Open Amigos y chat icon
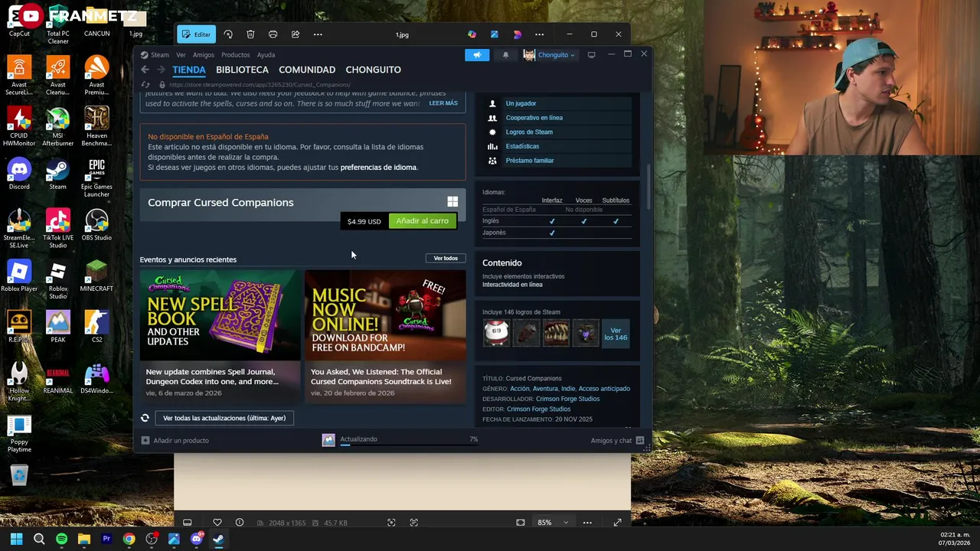The image size is (980, 551). click(640, 440)
